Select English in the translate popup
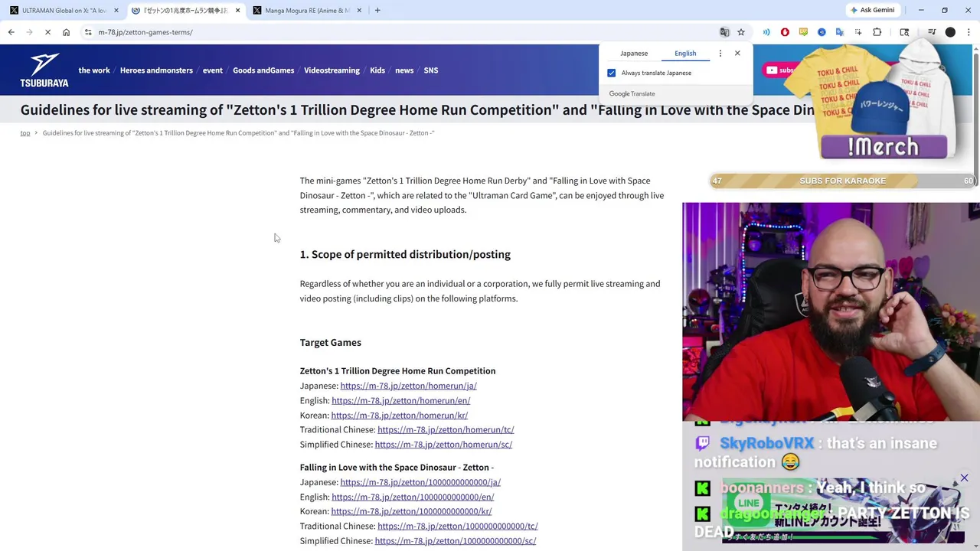This screenshot has height=551, width=980. [685, 53]
